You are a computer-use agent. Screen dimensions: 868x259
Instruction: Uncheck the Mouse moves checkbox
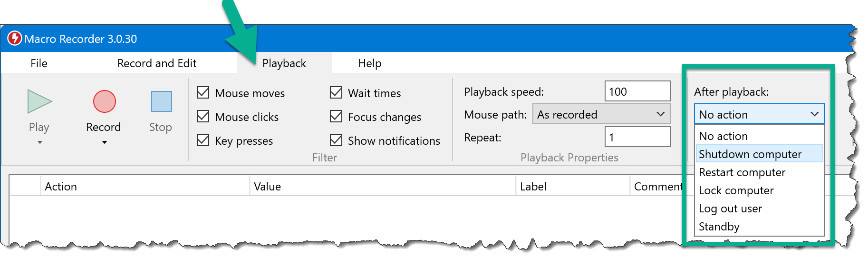point(203,92)
